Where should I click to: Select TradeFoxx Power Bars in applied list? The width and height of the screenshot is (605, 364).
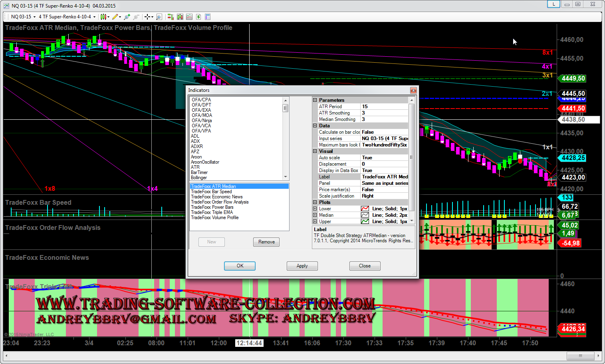212,207
